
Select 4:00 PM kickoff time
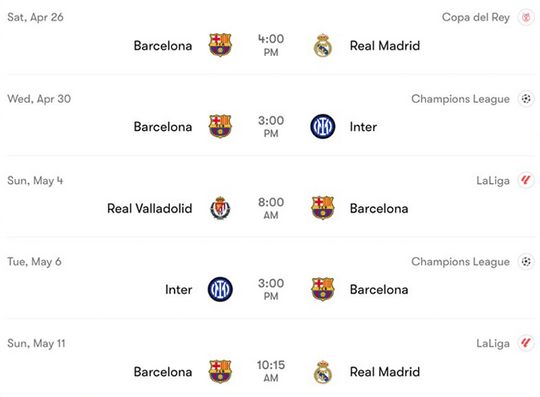click(271, 45)
